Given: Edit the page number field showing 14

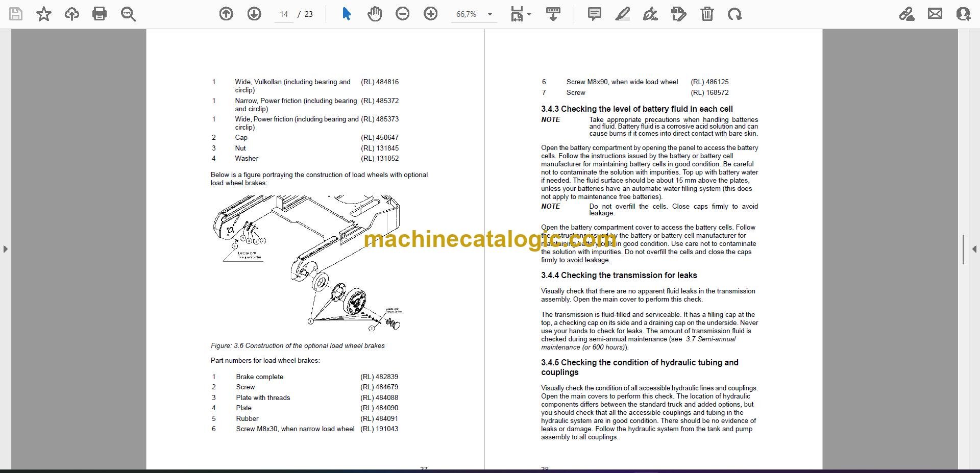Looking at the screenshot, I should point(284,14).
